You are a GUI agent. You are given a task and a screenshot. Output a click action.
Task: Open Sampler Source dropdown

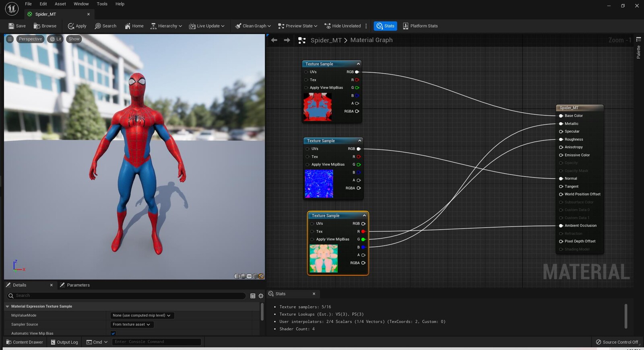(x=132, y=324)
